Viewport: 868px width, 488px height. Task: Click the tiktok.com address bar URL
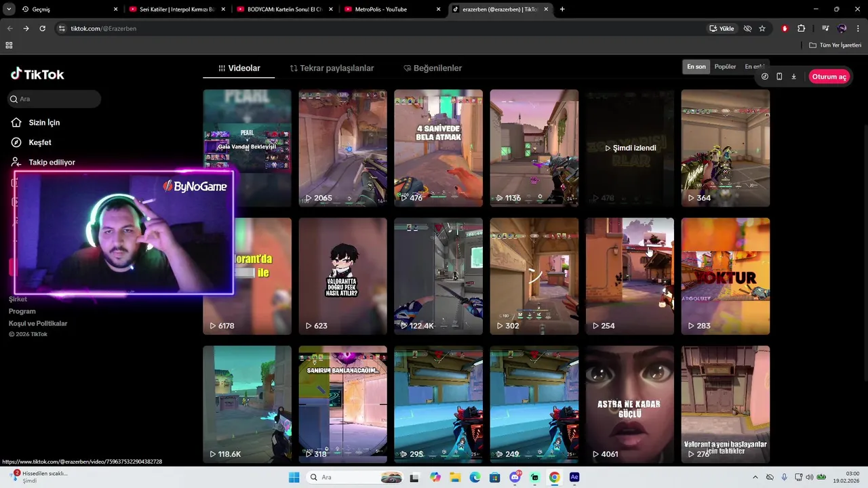pyautogui.click(x=104, y=28)
